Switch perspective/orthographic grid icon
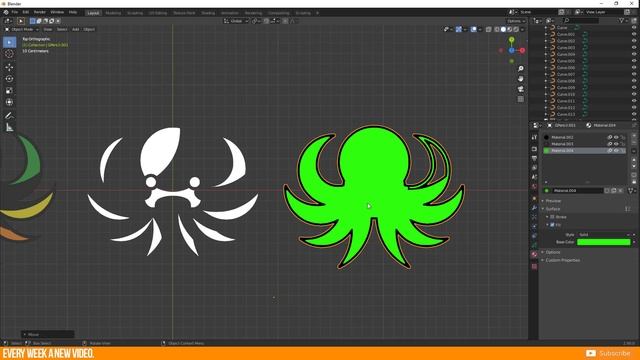This screenshot has width=640, height=360. 521,99
